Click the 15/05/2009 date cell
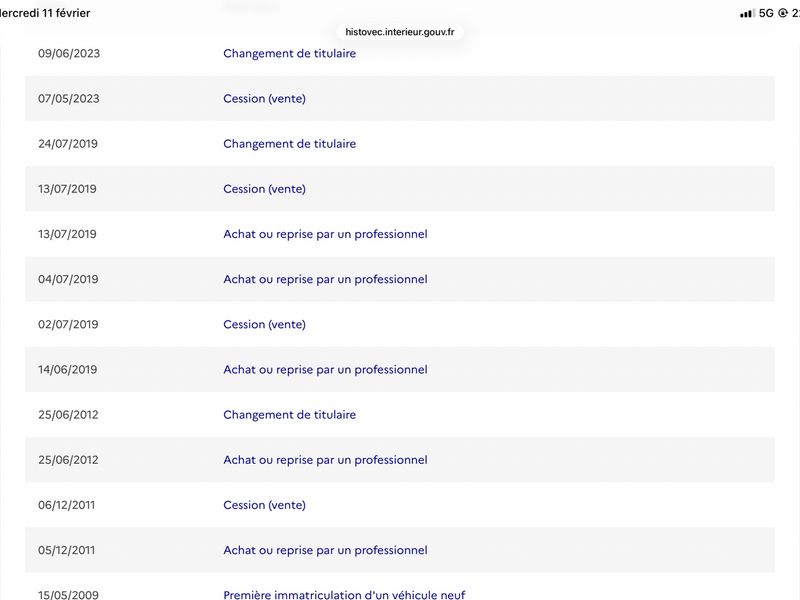The height and width of the screenshot is (600, 800). click(x=69, y=595)
